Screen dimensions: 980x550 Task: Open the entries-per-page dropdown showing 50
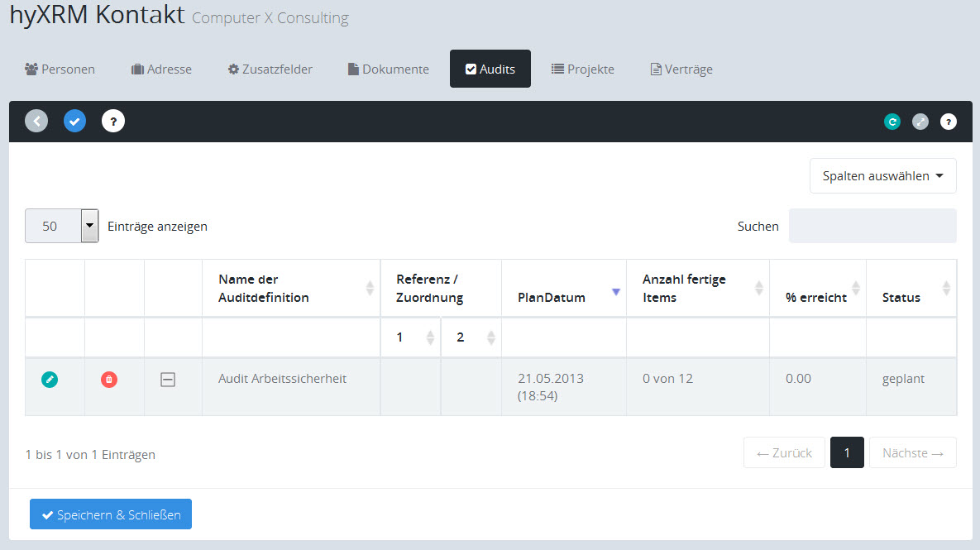click(x=62, y=226)
